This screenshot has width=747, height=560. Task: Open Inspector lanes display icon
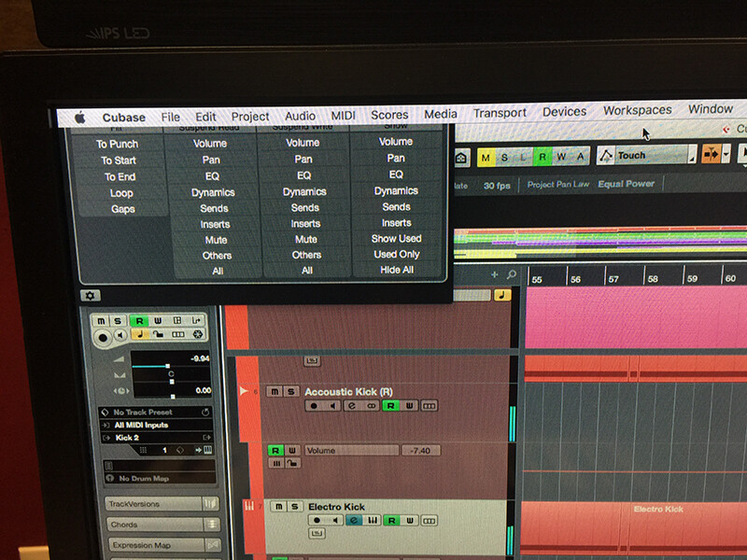click(178, 335)
